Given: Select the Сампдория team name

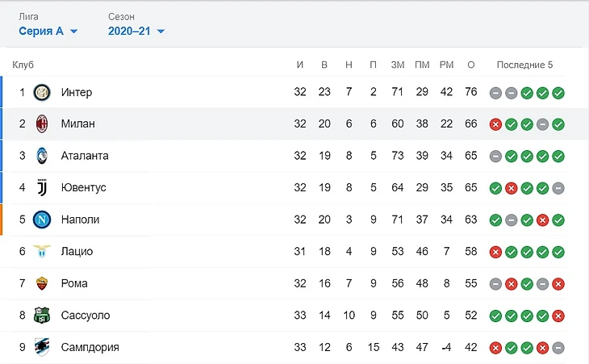Looking at the screenshot, I should coord(90,347).
